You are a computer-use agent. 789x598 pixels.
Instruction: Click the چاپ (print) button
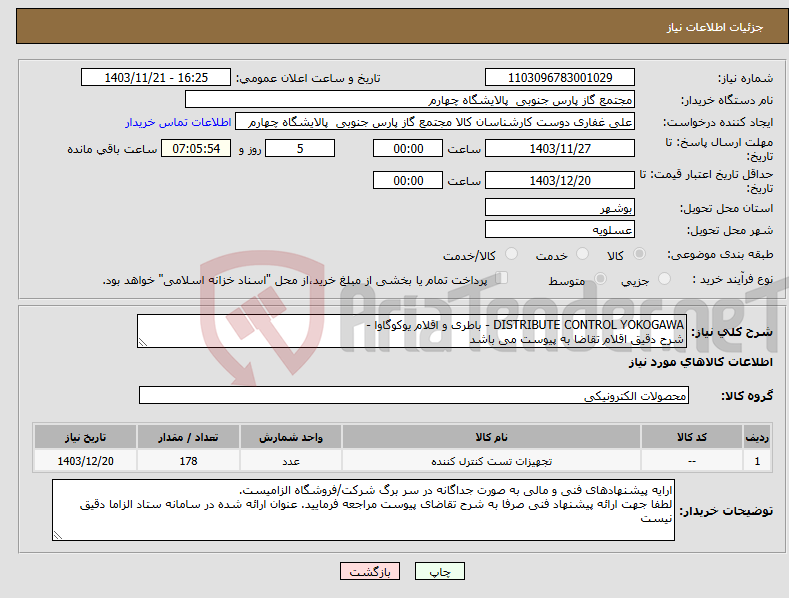(439, 571)
